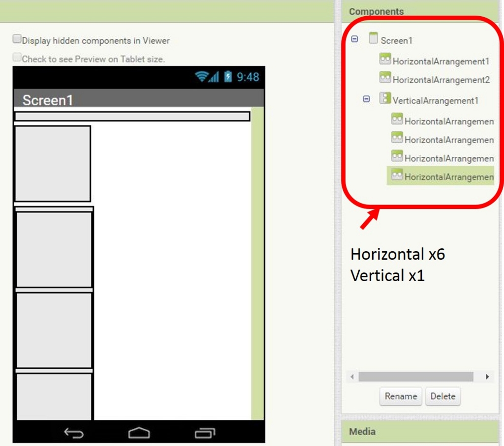Click the Rename button

401,396
